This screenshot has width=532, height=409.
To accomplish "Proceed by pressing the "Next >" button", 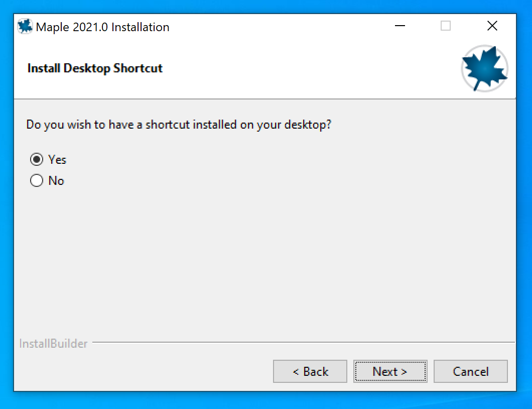I will pyautogui.click(x=390, y=372).
